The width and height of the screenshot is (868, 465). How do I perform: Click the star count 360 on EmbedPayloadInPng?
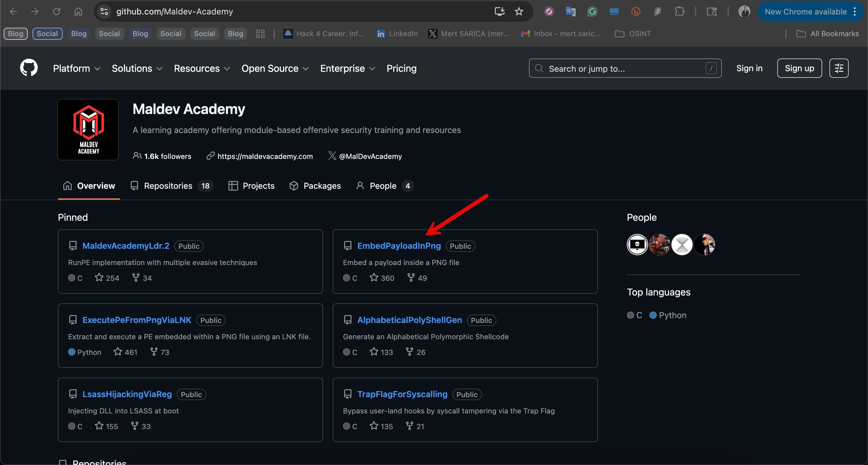(x=382, y=278)
